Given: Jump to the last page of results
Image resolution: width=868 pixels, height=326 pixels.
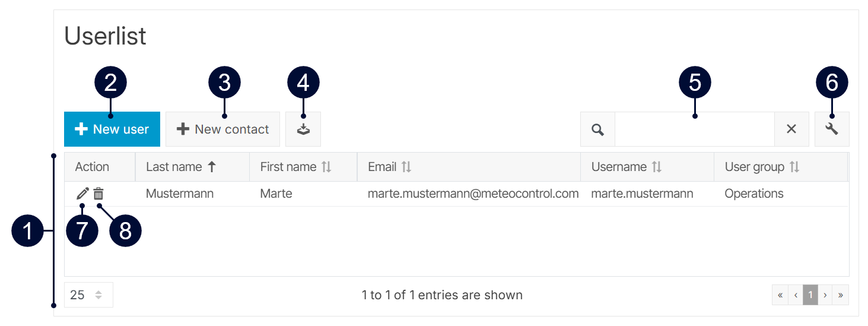Looking at the screenshot, I should pyautogui.click(x=841, y=295).
